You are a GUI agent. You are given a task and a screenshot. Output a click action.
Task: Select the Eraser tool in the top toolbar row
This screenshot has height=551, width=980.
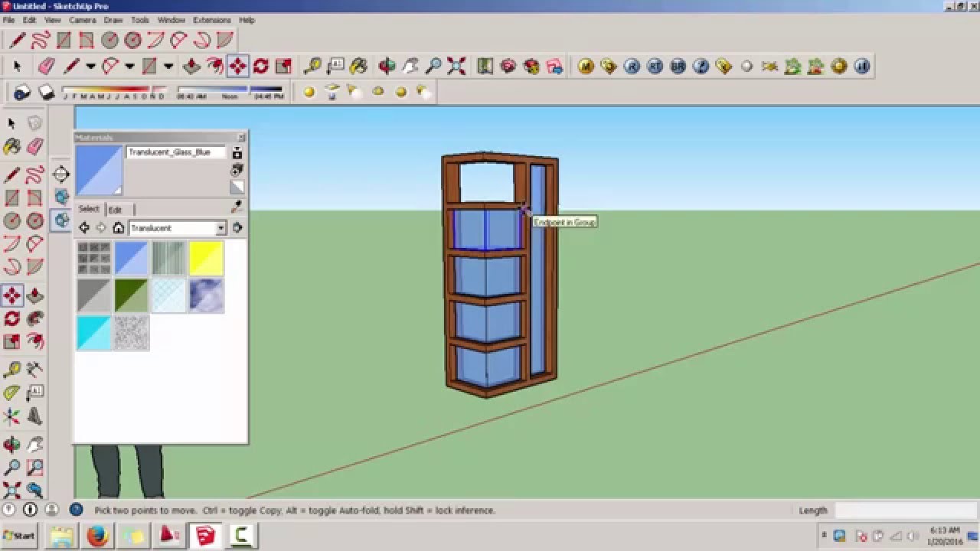(x=47, y=67)
